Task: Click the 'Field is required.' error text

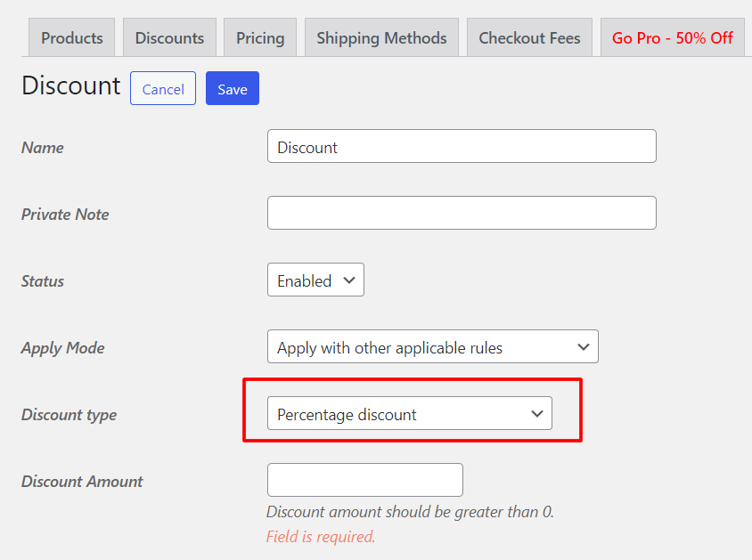Action: tap(321, 537)
